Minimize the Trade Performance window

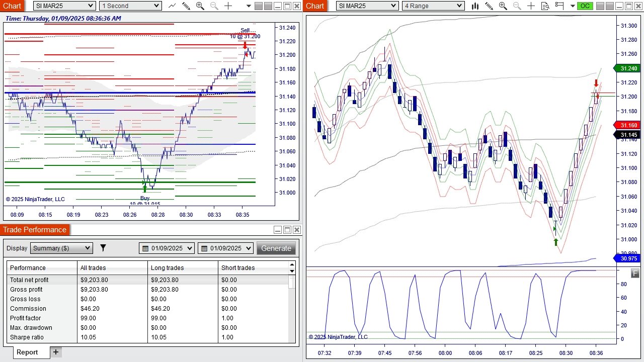pyautogui.click(x=278, y=230)
